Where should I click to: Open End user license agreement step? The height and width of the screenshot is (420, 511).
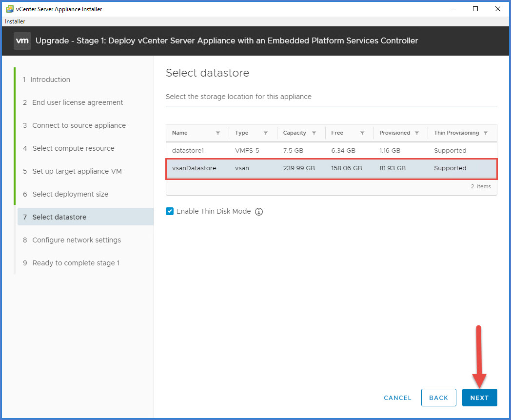78,102
